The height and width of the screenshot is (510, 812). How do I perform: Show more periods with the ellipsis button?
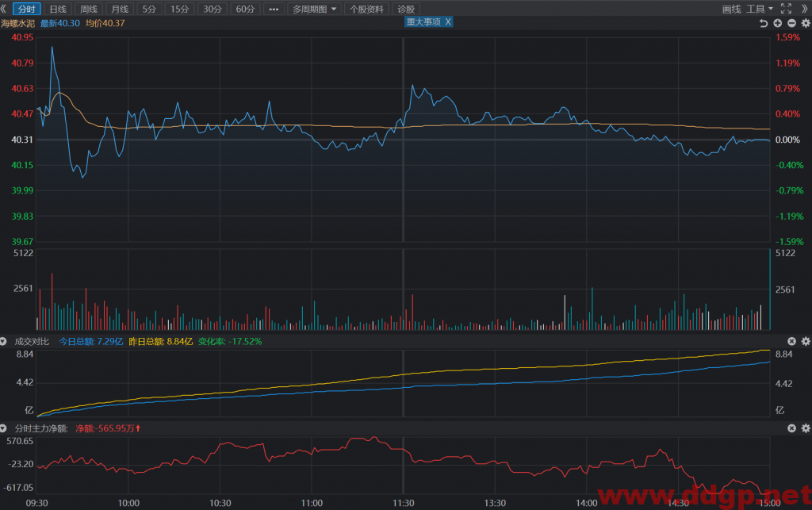(x=274, y=10)
